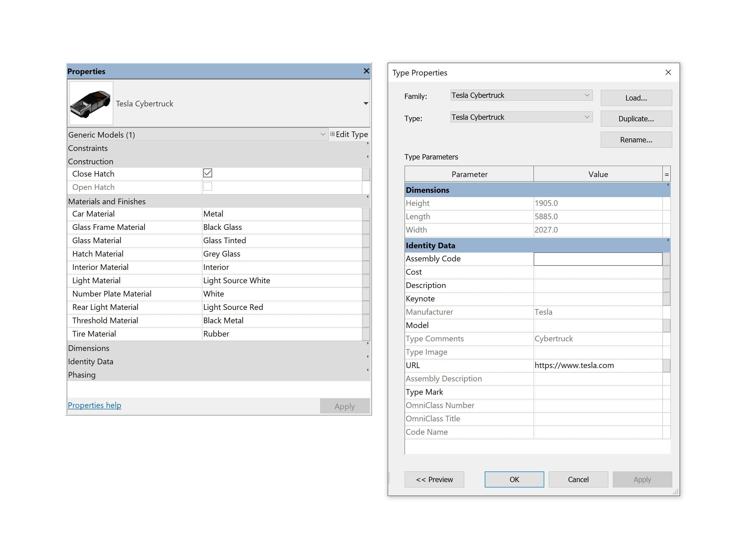The width and height of the screenshot is (747, 560).
Task: Open the Properties help link
Action: [x=94, y=405]
